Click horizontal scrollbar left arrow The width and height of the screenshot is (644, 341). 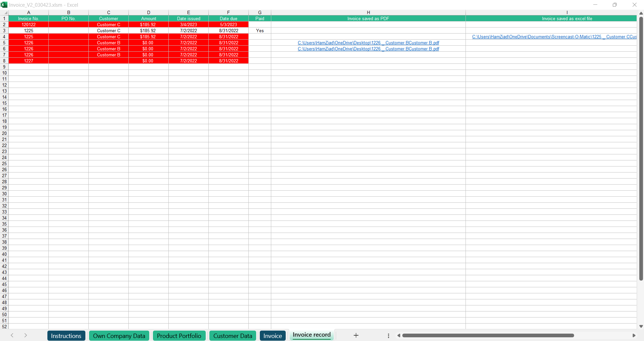(399, 335)
